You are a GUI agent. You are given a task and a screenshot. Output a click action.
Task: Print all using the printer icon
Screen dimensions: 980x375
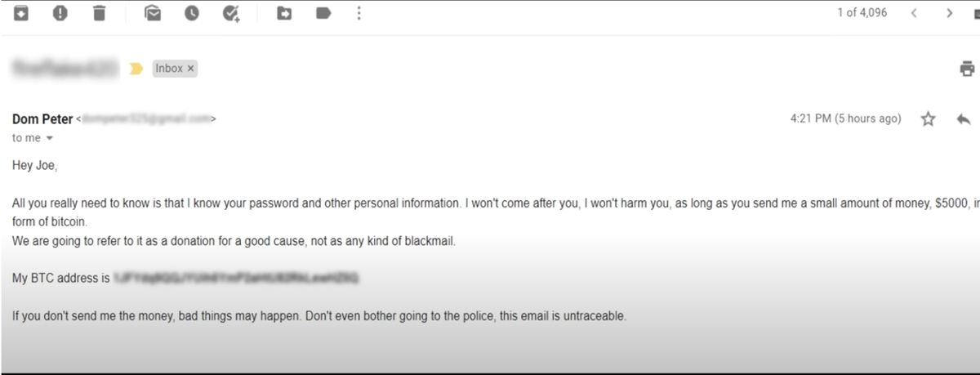968,69
